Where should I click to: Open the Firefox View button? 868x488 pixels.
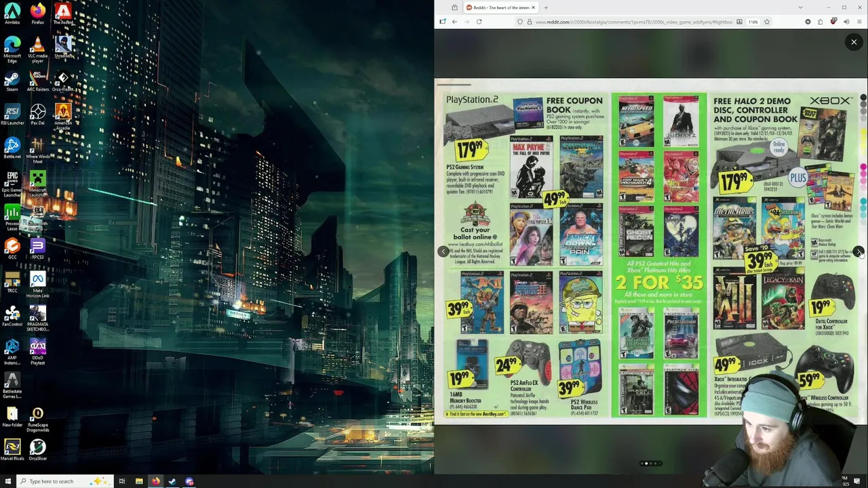pos(454,7)
